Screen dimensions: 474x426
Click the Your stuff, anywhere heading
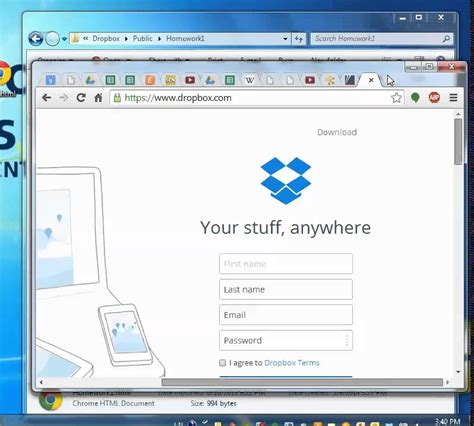click(x=285, y=228)
